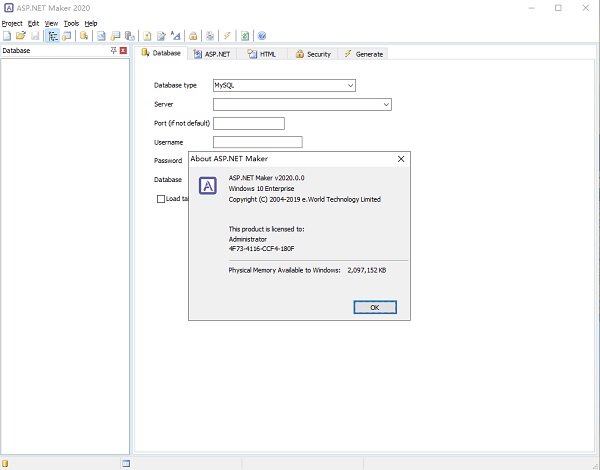The width and height of the screenshot is (600, 470).
Task: Switch to the Generate tab
Action: 363,54
